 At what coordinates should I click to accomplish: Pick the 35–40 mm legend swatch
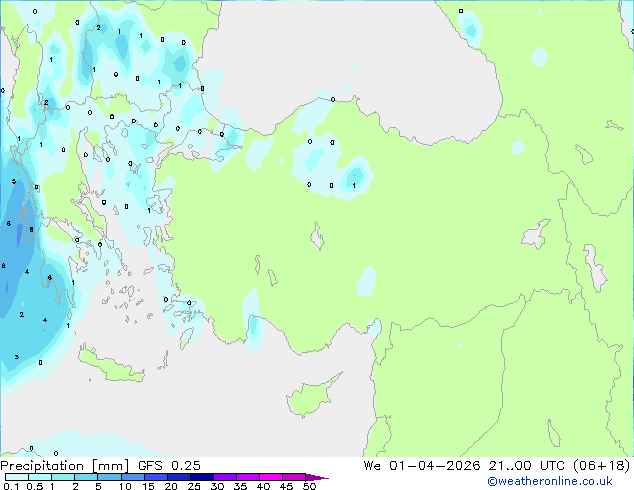(x=248, y=477)
